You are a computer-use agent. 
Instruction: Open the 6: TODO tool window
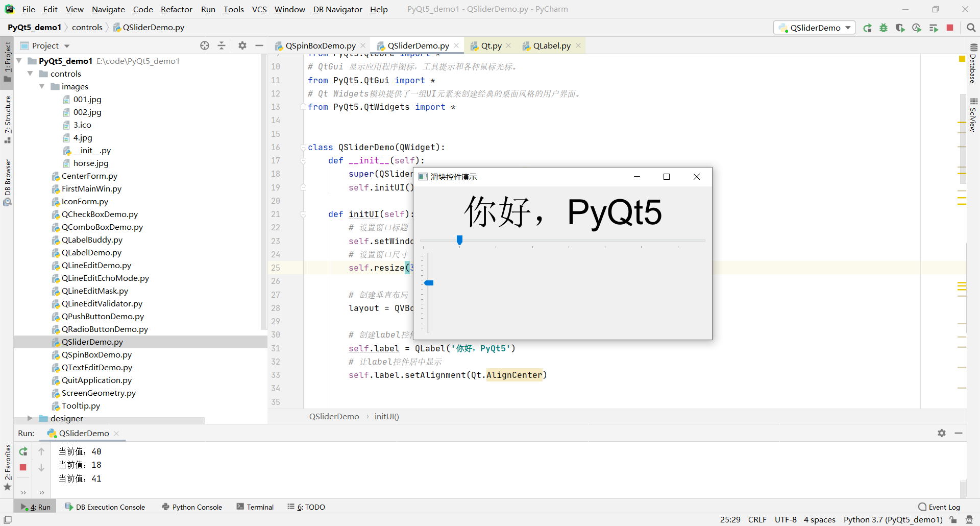point(306,507)
